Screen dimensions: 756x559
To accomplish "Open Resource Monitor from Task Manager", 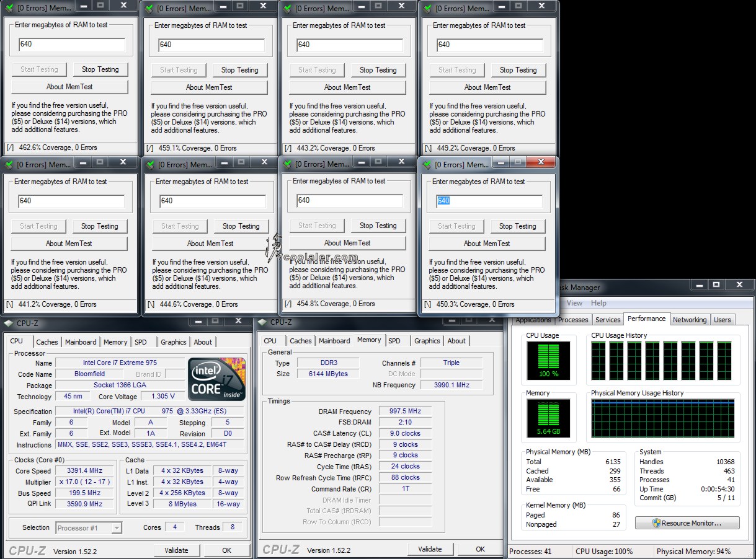I will (x=687, y=523).
